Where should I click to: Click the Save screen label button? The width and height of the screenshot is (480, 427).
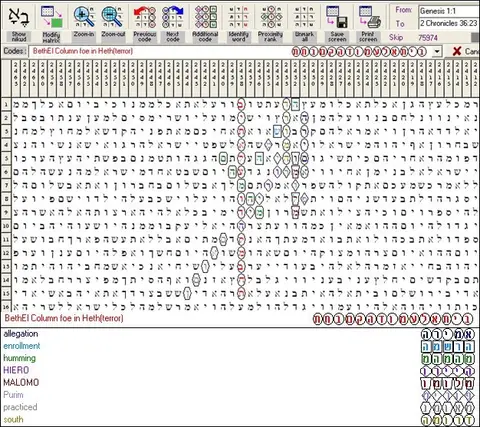tap(337, 37)
